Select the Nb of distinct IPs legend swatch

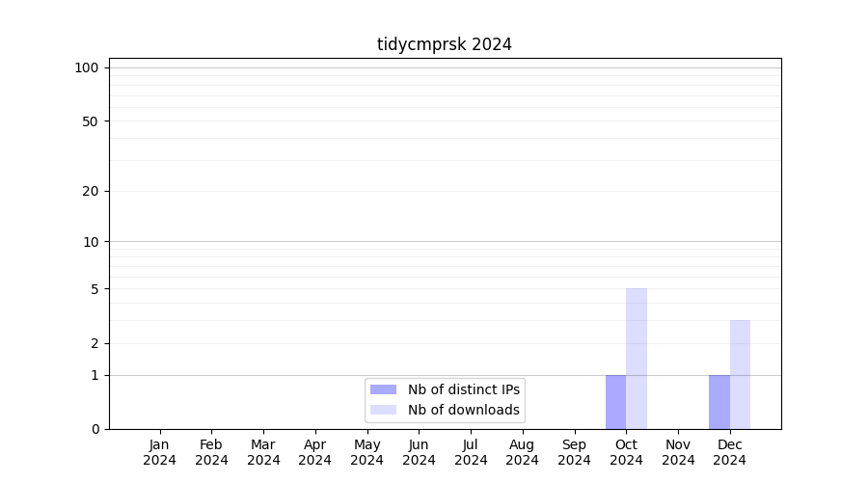383,389
